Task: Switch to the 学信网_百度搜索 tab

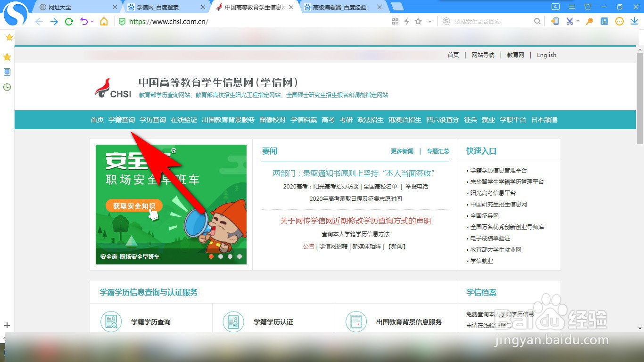Action: (166, 7)
